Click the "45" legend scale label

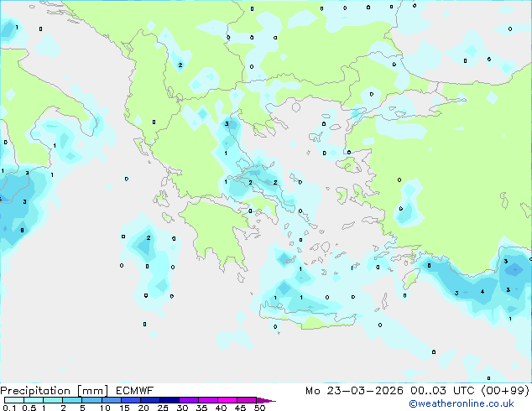pos(240,408)
